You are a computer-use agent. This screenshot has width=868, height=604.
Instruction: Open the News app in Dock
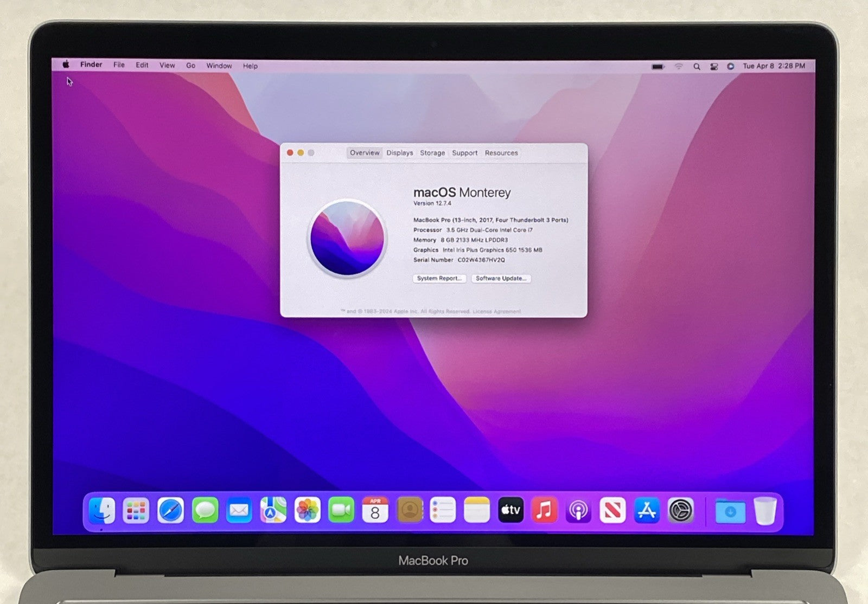[612, 510]
